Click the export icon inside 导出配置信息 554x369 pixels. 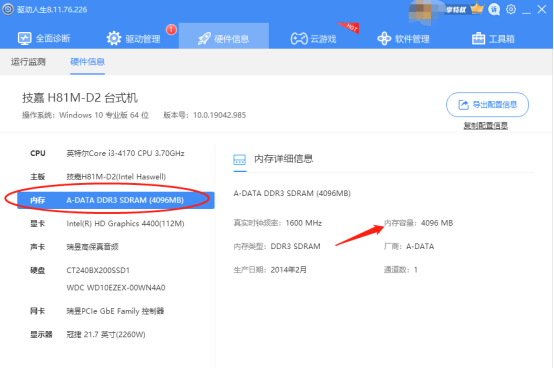point(463,105)
